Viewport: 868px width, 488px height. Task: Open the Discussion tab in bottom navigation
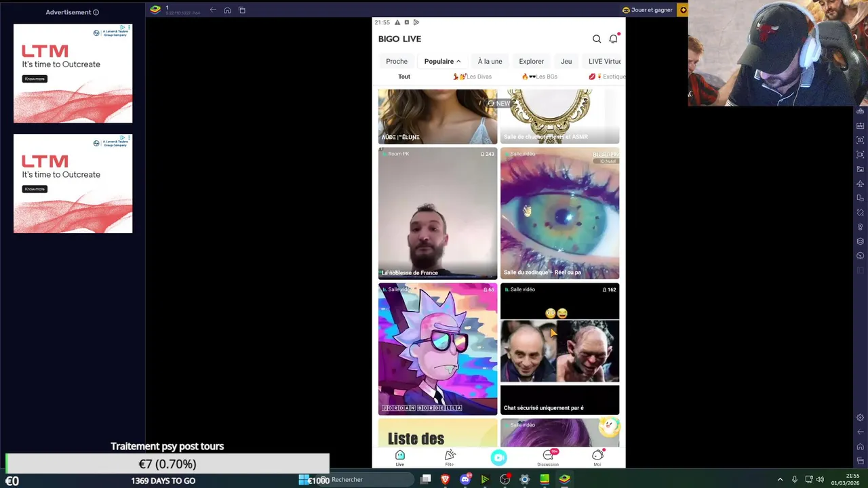tap(548, 458)
